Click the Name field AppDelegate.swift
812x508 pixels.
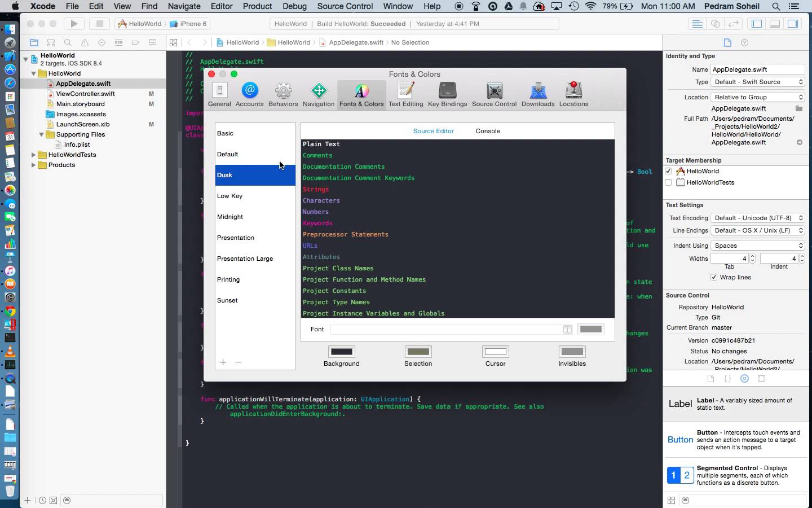tap(757, 69)
